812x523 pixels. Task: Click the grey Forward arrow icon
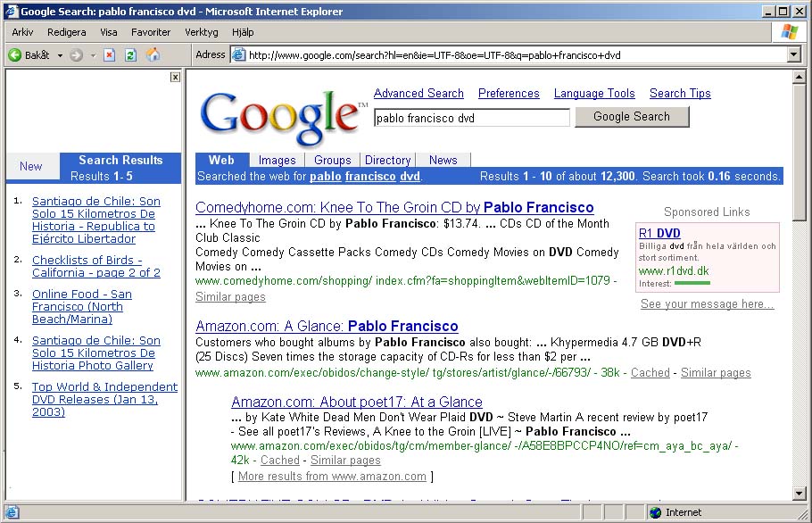point(76,55)
